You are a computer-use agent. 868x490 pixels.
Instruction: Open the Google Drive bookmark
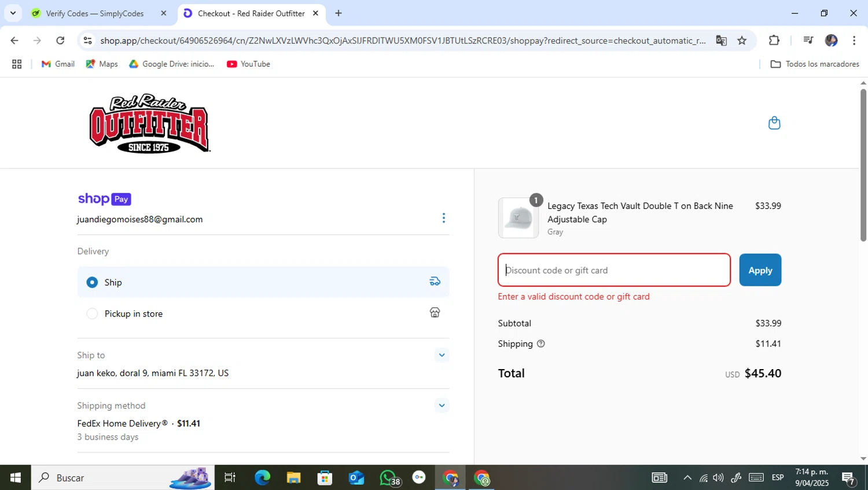pos(172,64)
